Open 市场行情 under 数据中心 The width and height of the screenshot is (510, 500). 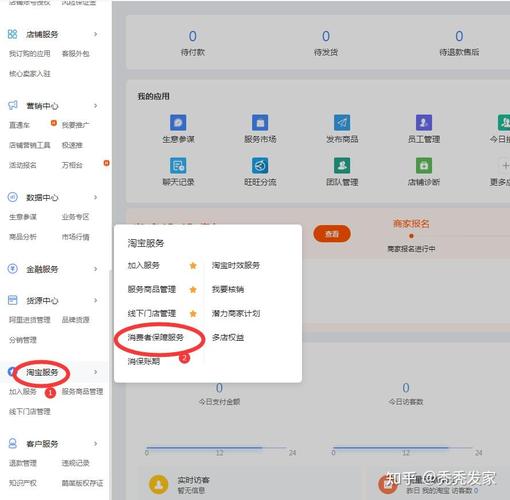click(x=76, y=237)
